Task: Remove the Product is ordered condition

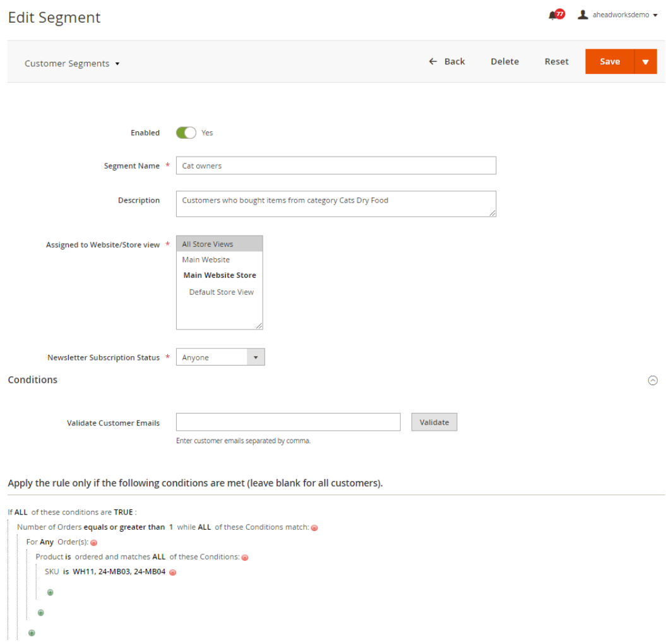Action: (x=245, y=558)
